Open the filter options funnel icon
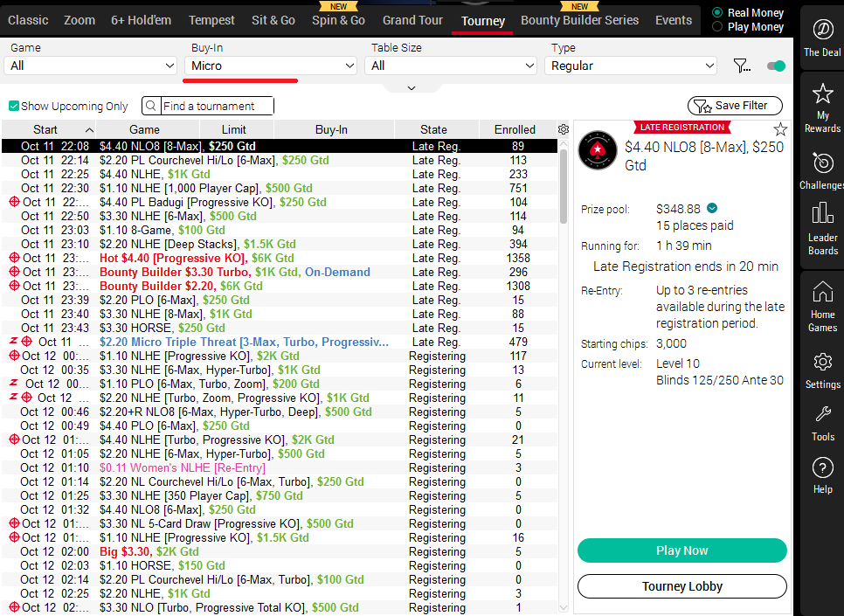844x616 pixels. tap(742, 66)
